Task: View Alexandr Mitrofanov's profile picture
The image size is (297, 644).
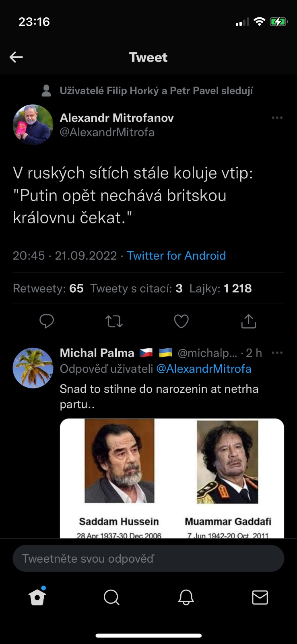Action: point(33,125)
